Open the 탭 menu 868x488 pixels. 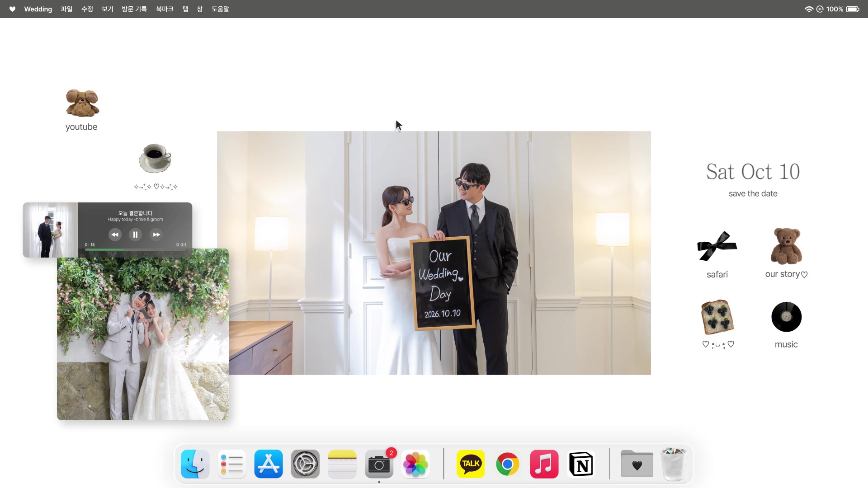185,9
